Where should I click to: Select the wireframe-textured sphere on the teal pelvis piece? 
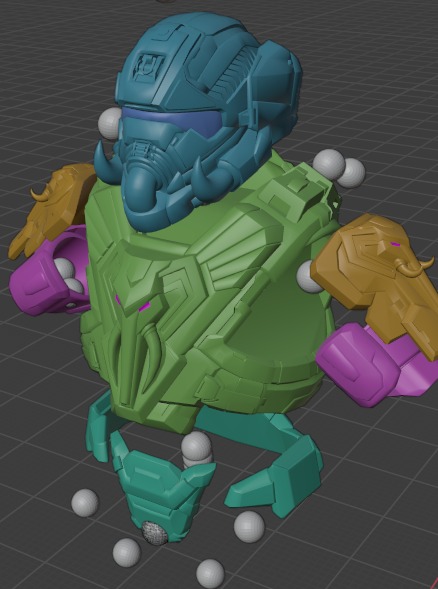coord(154,533)
